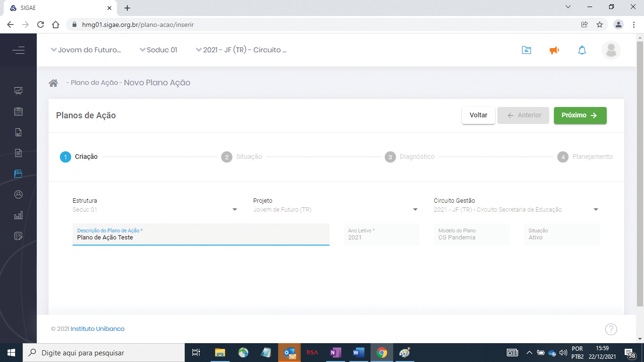Go to step 3 Diagnóstico
Image resolution: width=644 pixels, height=362 pixels.
(x=409, y=156)
